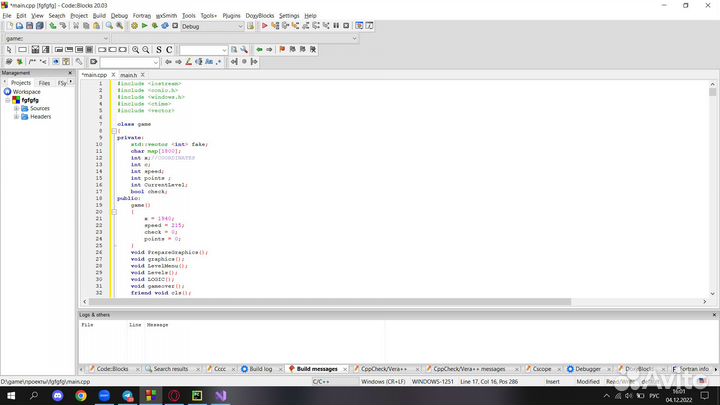
Task: Click the Build gear icon in toolbar
Action: pos(133,26)
